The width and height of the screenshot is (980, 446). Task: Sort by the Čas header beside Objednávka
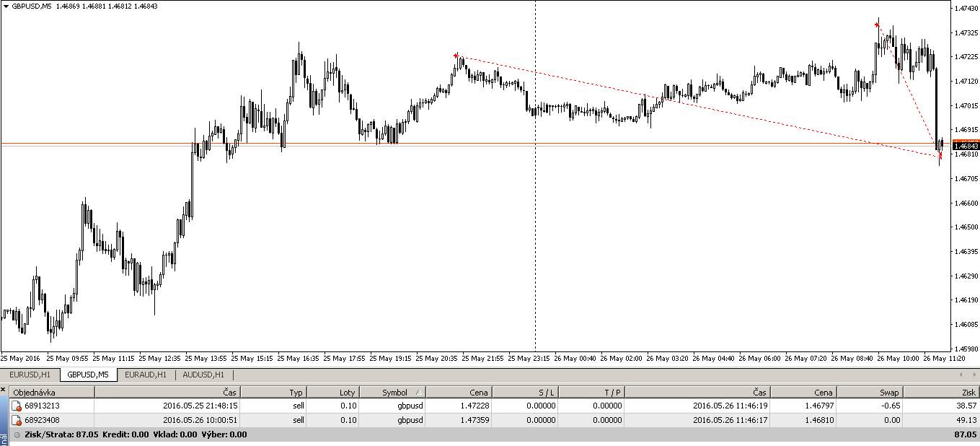click(167, 392)
